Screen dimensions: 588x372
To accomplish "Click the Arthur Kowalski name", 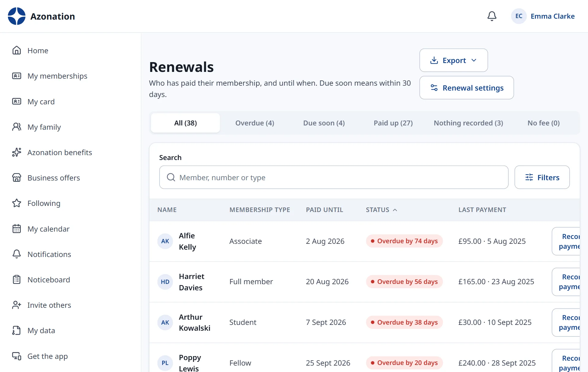I will (194, 322).
